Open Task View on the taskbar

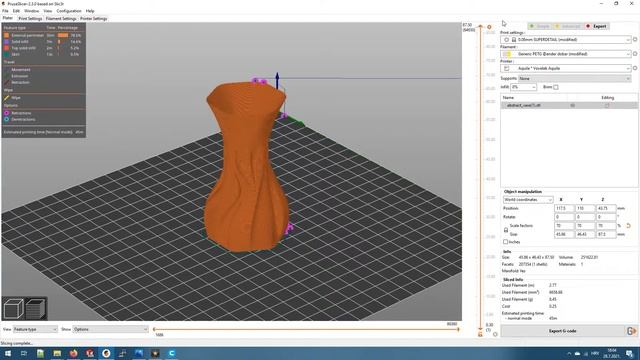pyautogui.click(x=24, y=353)
